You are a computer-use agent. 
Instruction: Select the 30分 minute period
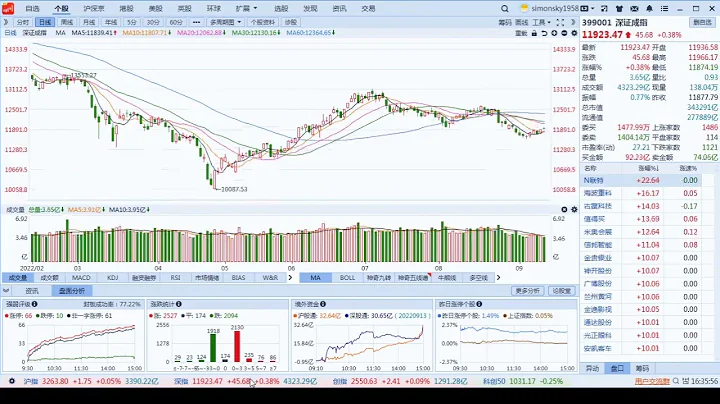tap(153, 22)
